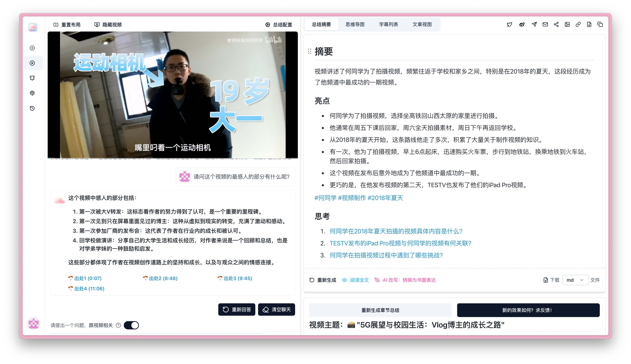Image resolution: width=631 pixels, height=364 pixels.
Task: Click the 重新回答 button
Action: coord(237,310)
